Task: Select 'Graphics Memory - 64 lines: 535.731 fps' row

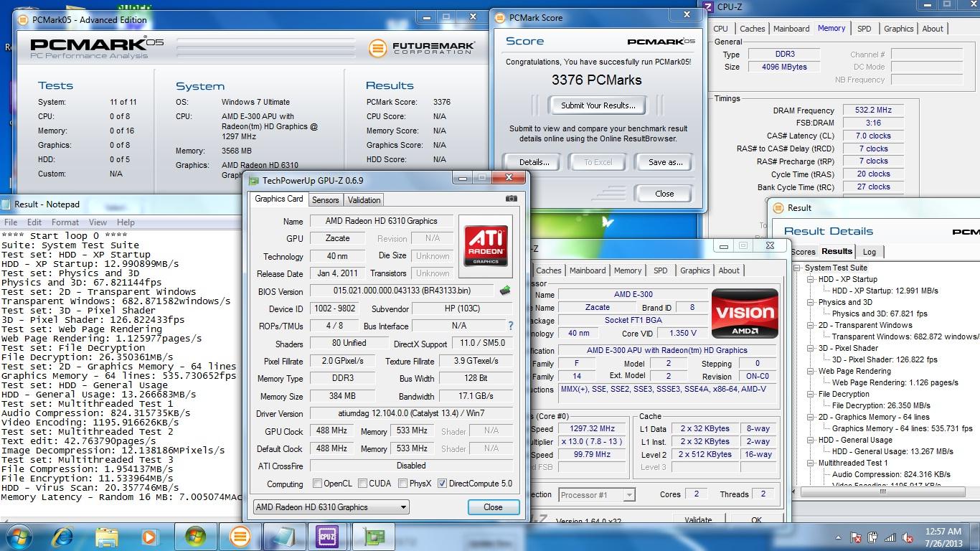Action: (x=903, y=428)
